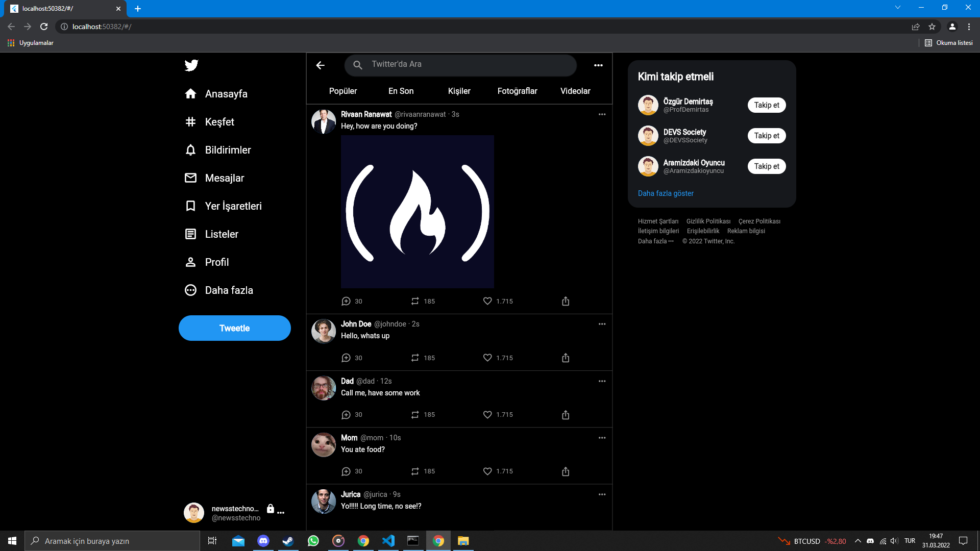Open the Anasayfa home icon
The image size is (980, 551).
coord(190,94)
